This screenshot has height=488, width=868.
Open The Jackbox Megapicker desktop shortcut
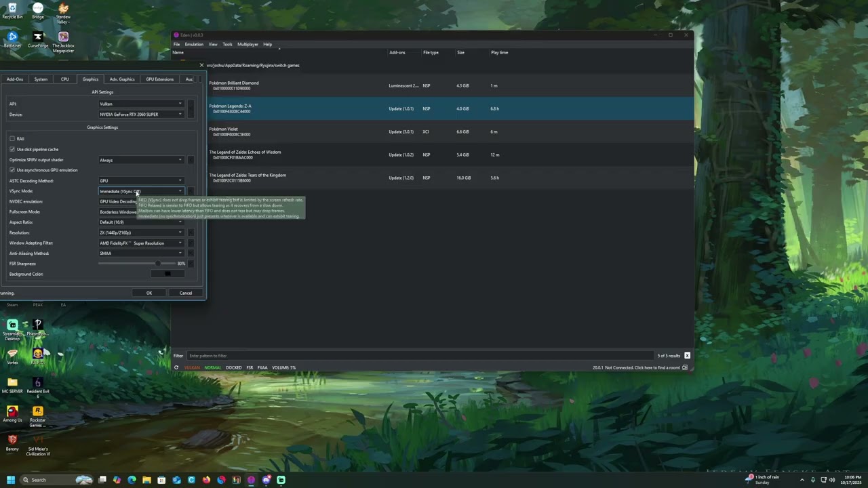63,42
